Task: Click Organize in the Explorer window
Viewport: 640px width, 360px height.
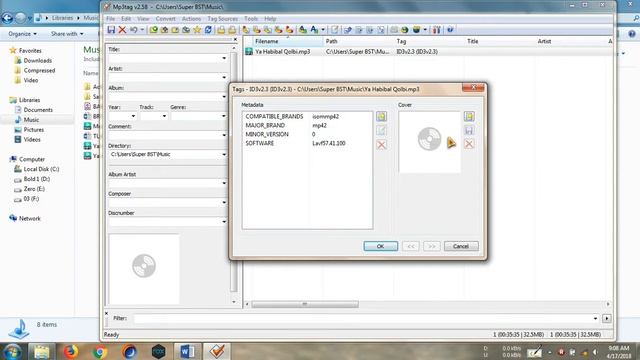Action: point(22,34)
